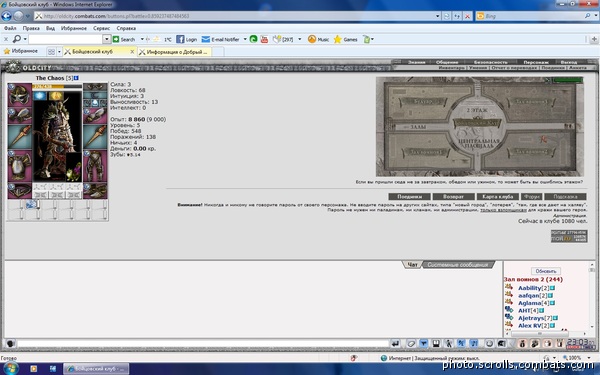Click the browser Forward arrow button
This screenshot has height=375, width=600.
point(18,16)
